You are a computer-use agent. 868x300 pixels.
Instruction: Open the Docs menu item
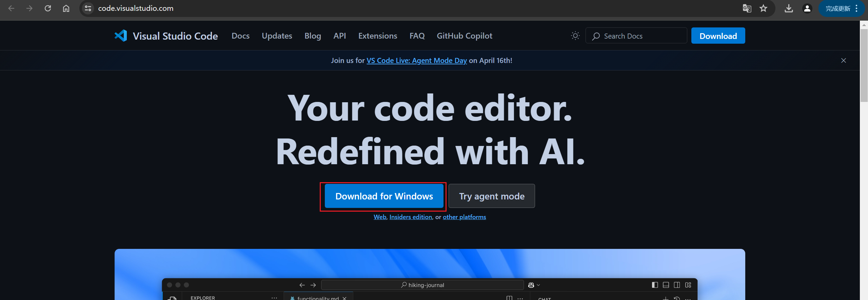(240, 36)
